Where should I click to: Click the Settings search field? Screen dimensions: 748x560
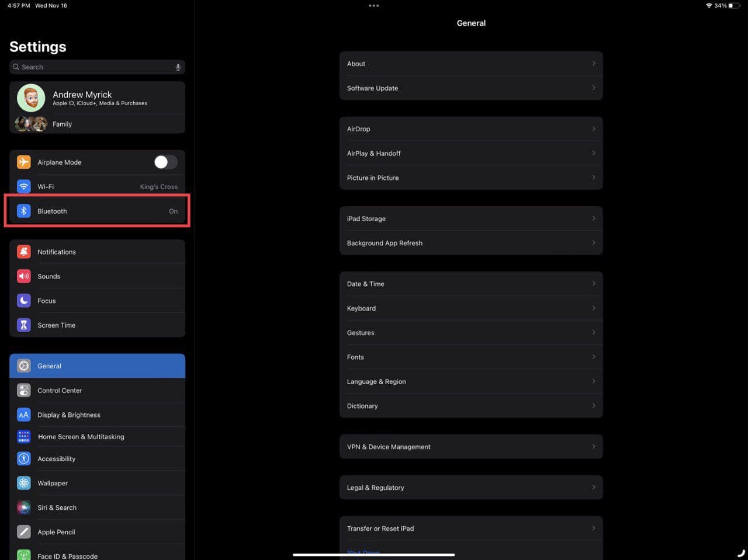point(93,67)
